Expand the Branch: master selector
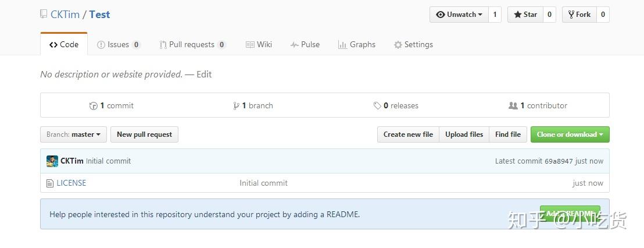Viewport: 644px width, 248px height. point(73,134)
